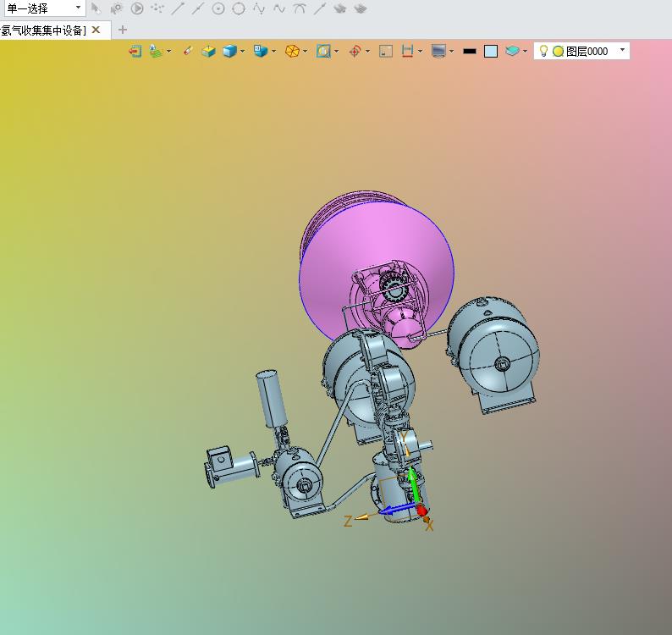672x635 pixels.
Task: Open the light blue face color swatch
Action: [x=491, y=52]
